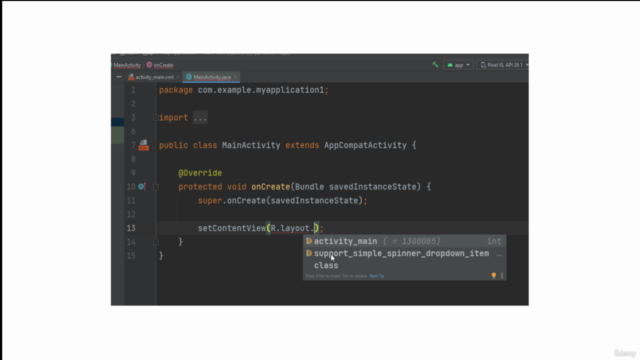This screenshot has width=640, height=360.
Task: Click the MainActivity breadcrumb in navigation bar
Action: (127, 65)
